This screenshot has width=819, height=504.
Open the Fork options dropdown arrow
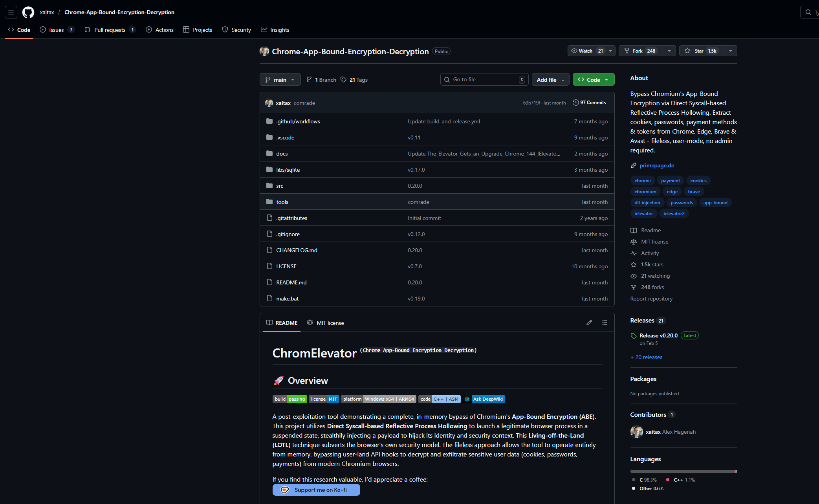click(669, 51)
